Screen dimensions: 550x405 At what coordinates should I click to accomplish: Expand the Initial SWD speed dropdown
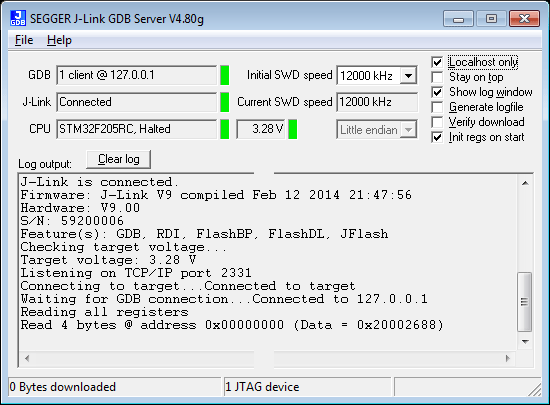coord(408,75)
